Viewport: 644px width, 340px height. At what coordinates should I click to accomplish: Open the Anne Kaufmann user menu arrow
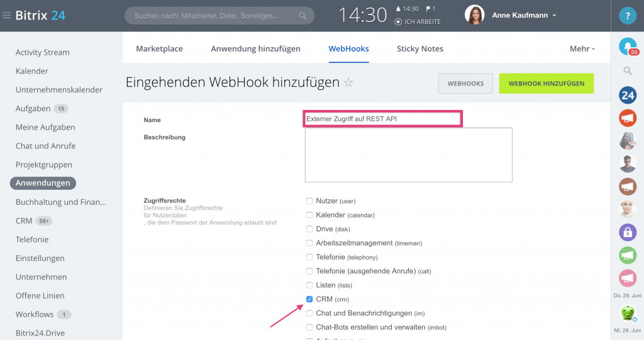555,16
